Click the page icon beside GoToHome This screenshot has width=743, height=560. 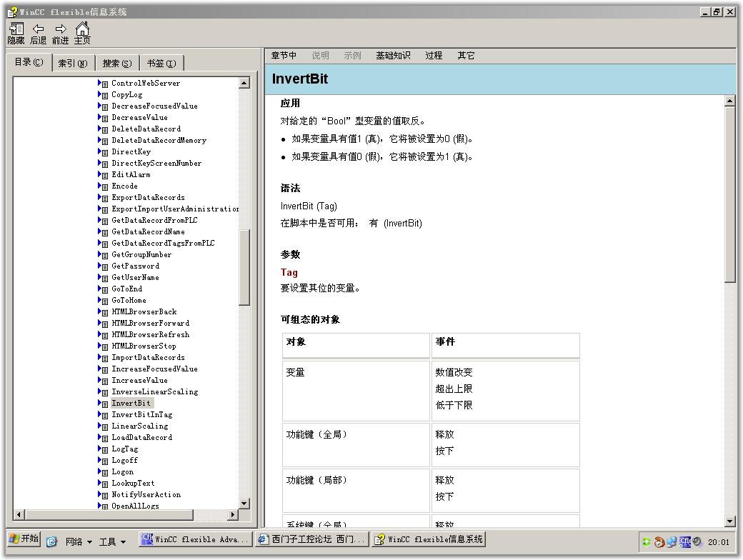click(103, 301)
